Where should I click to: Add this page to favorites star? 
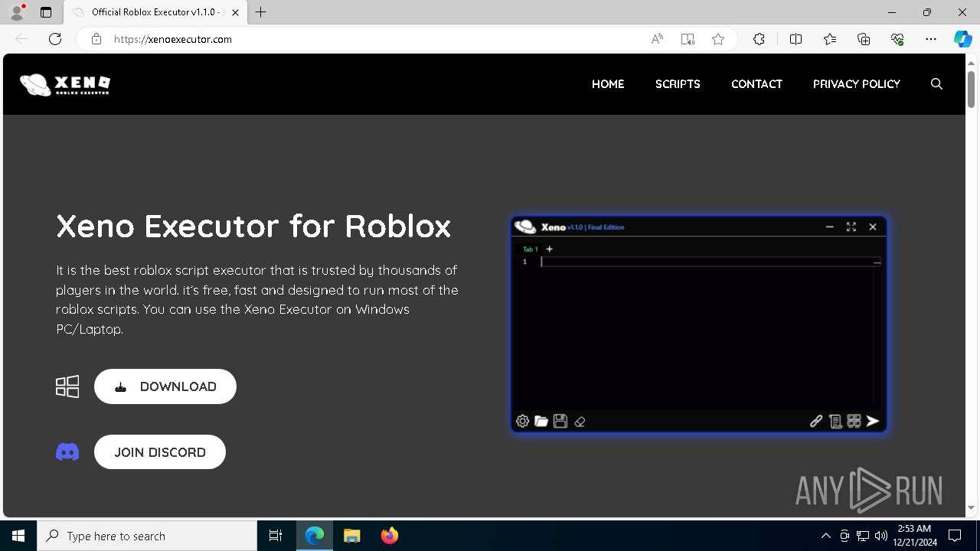coord(718,39)
